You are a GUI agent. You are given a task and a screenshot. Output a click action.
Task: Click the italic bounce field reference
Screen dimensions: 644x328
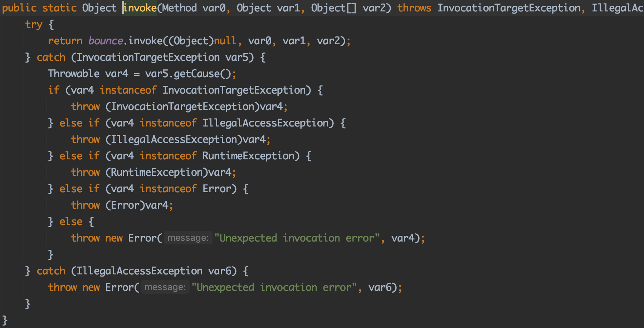tap(106, 41)
